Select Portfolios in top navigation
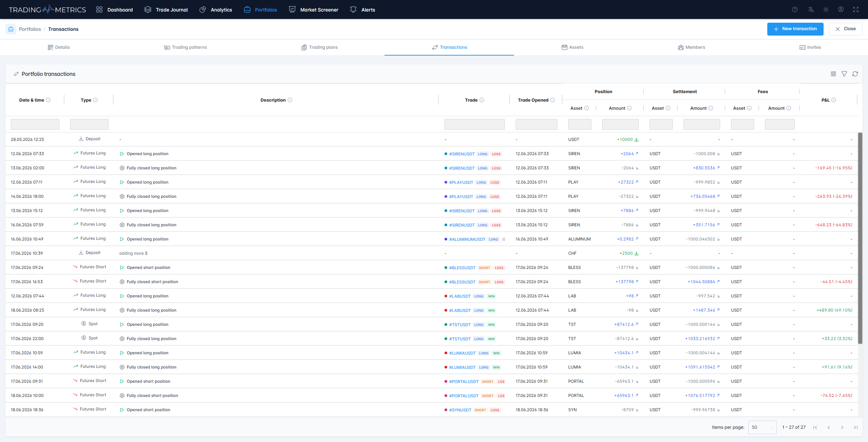The width and height of the screenshot is (868, 442). (x=260, y=9)
